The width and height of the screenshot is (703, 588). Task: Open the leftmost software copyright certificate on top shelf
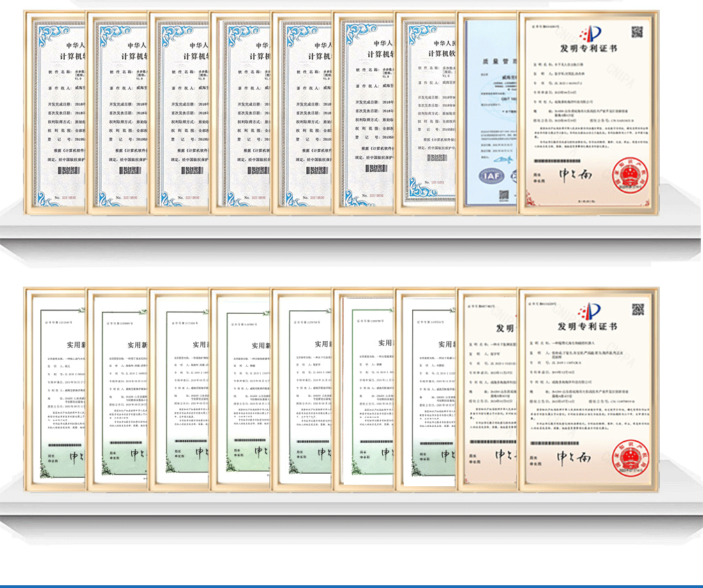click(54, 113)
